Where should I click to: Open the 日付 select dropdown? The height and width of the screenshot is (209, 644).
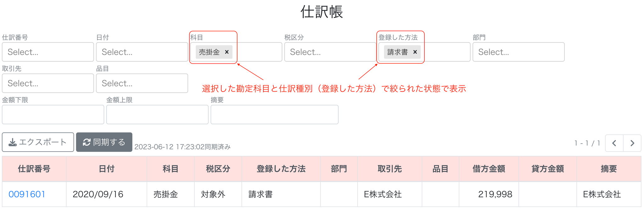tap(142, 52)
